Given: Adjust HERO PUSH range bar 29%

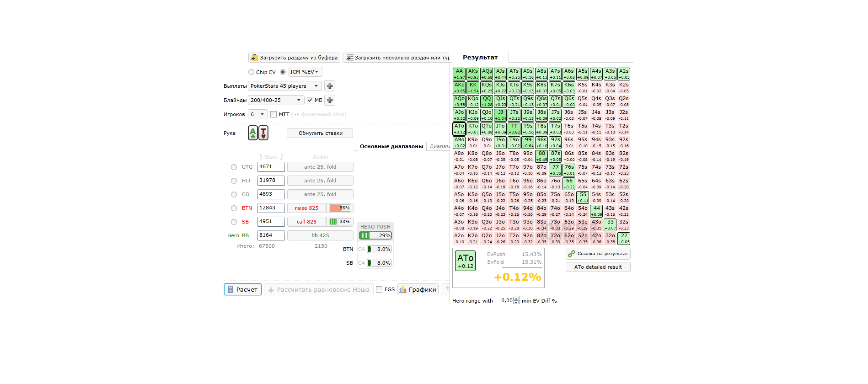Looking at the screenshot, I should [375, 235].
